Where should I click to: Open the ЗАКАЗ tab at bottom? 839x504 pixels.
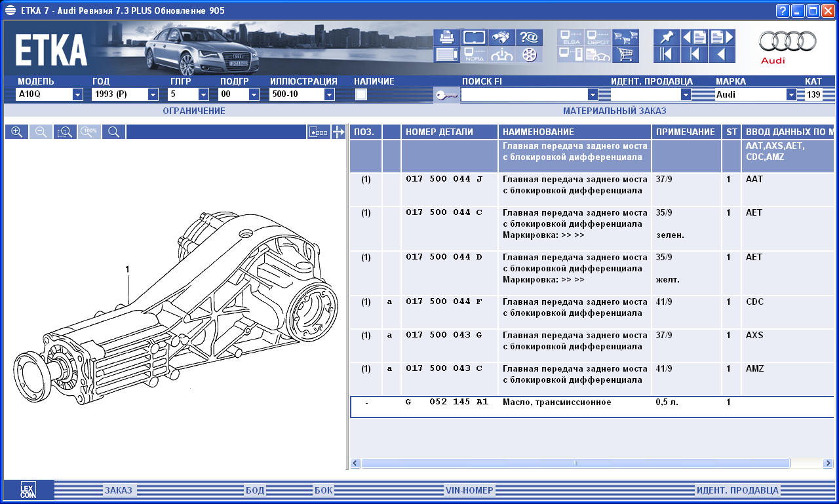point(119,490)
